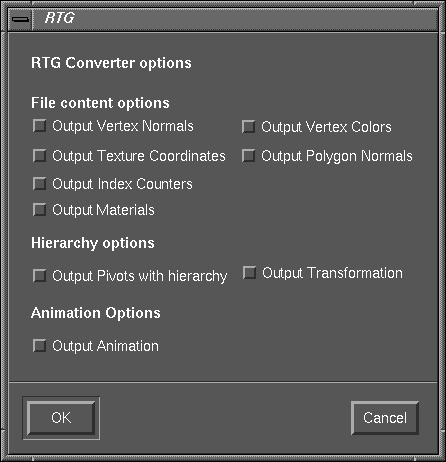446x462 pixels.
Task: Enable Output Vertex Normals checkbox
Action: tap(40, 126)
